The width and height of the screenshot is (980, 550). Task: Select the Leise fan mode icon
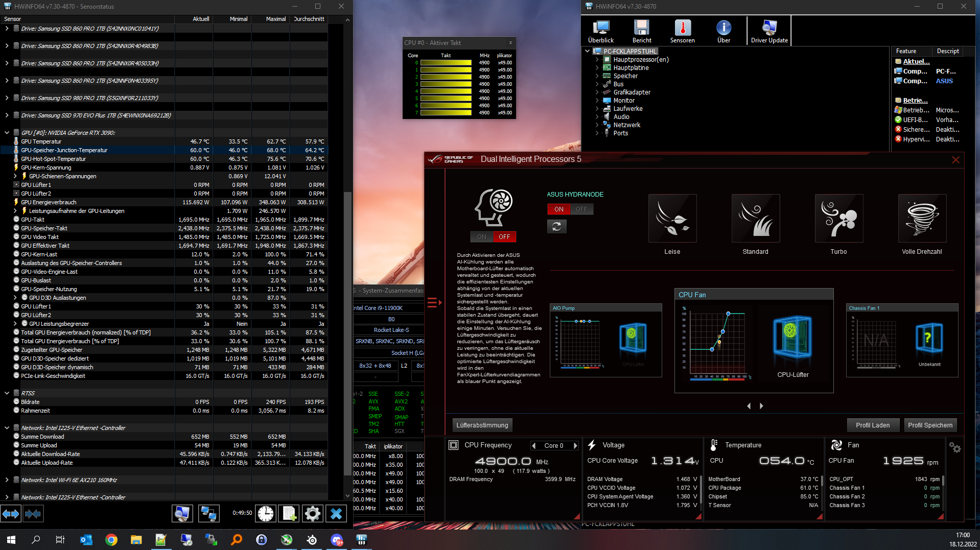point(672,218)
